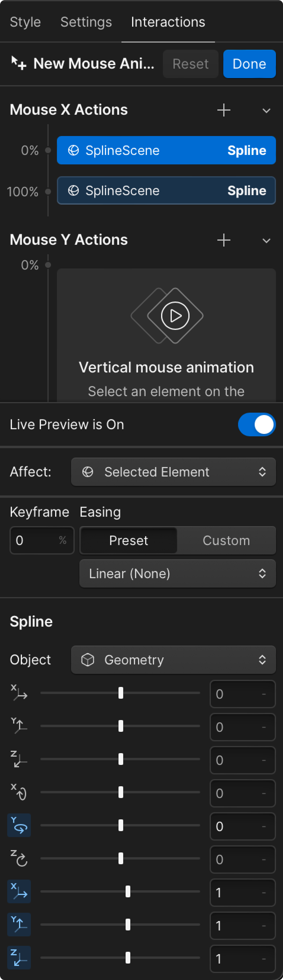This screenshot has height=980, width=283.
Task: Turn off the Live Preview switch
Action: pos(257,425)
